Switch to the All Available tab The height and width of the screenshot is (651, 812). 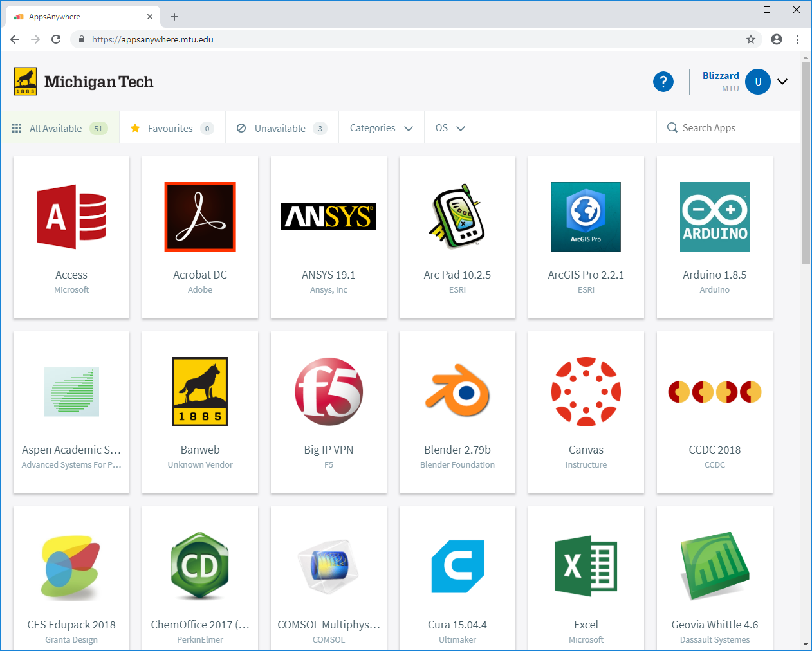(60, 128)
